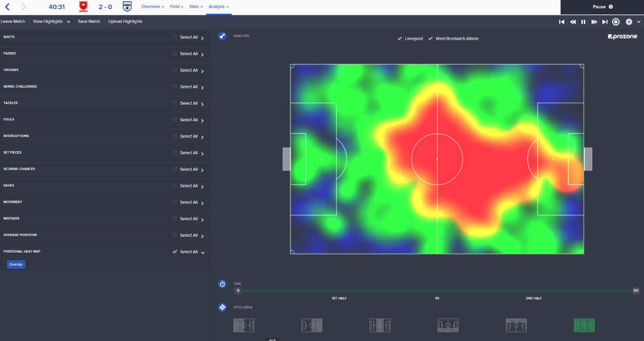Select the full pitch area thumbnail
Screen dimensions: 644x341
point(584,325)
